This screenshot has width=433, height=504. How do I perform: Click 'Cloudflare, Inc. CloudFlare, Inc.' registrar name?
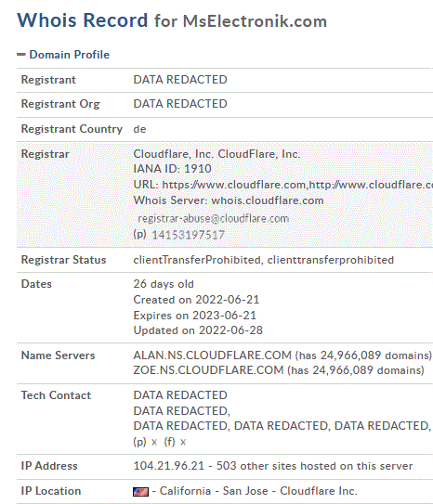216,154
